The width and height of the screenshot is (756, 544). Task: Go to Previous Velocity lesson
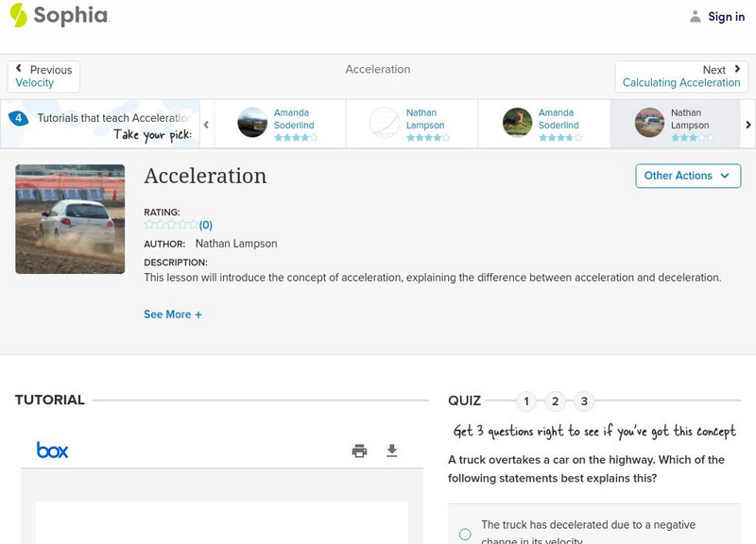[x=43, y=76]
